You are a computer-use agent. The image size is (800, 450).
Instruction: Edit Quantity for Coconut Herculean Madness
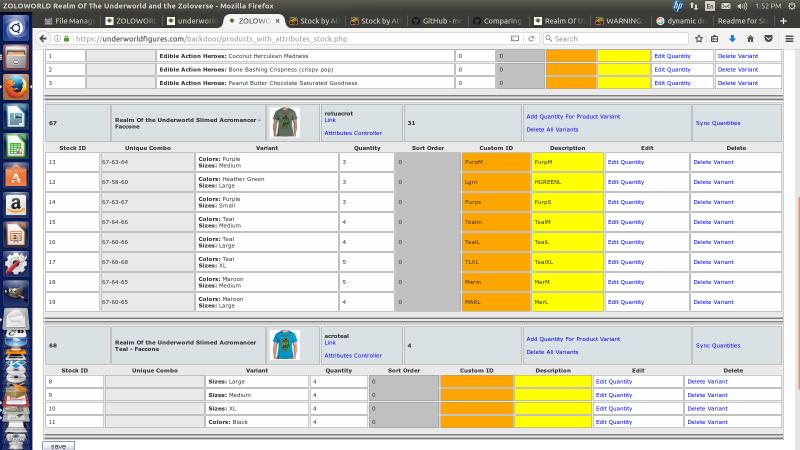[x=672, y=56]
